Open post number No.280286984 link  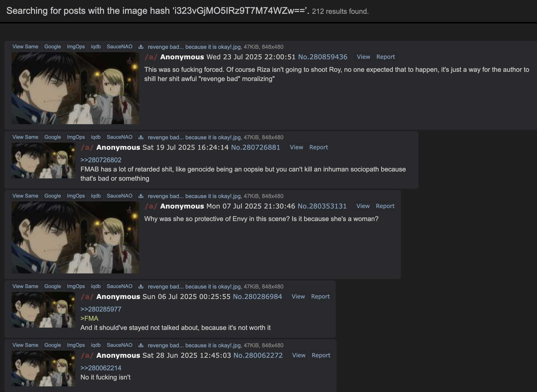pos(258,297)
